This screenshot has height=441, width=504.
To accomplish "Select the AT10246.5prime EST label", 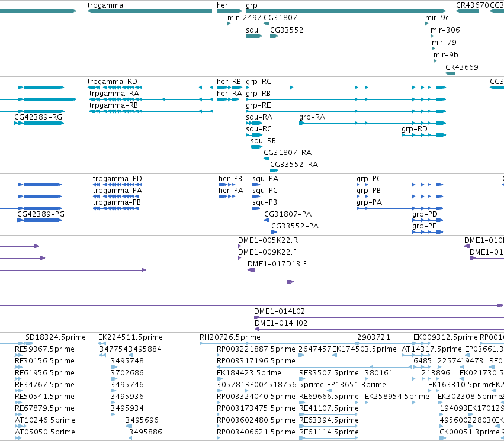I will (45, 420).
